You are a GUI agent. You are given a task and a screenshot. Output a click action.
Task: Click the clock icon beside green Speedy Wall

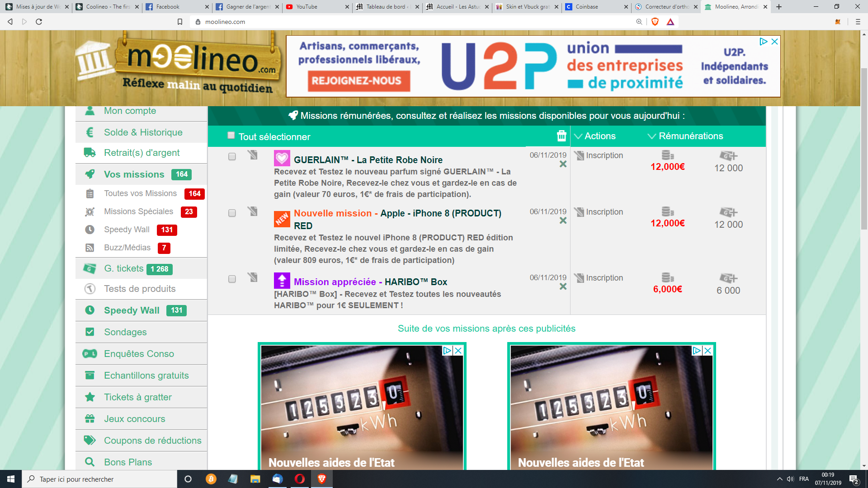[90, 310]
